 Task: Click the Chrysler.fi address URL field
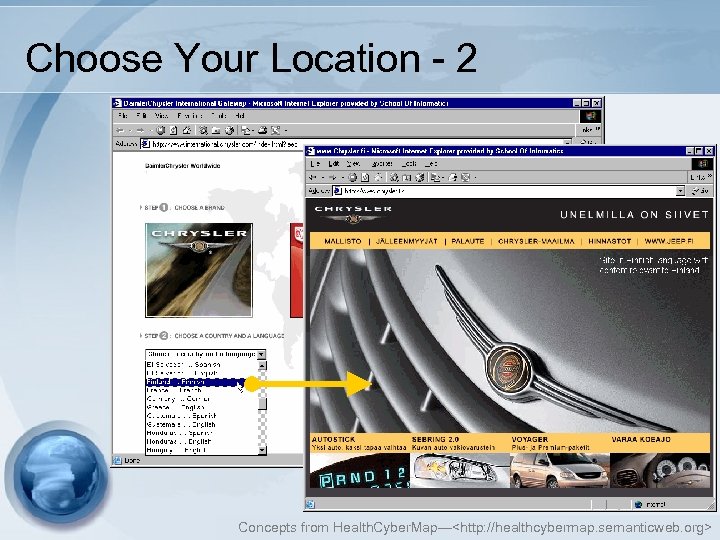click(x=509, y=191)
